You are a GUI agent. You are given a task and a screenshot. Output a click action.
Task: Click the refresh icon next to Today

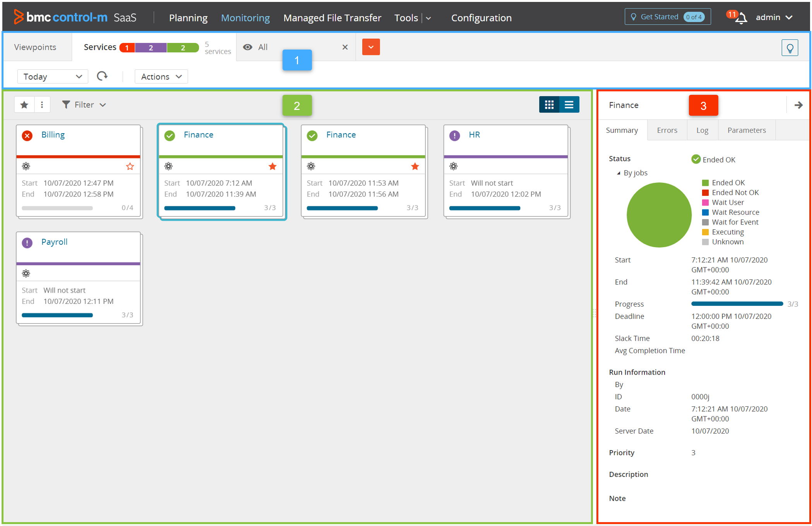pos(102,76)
